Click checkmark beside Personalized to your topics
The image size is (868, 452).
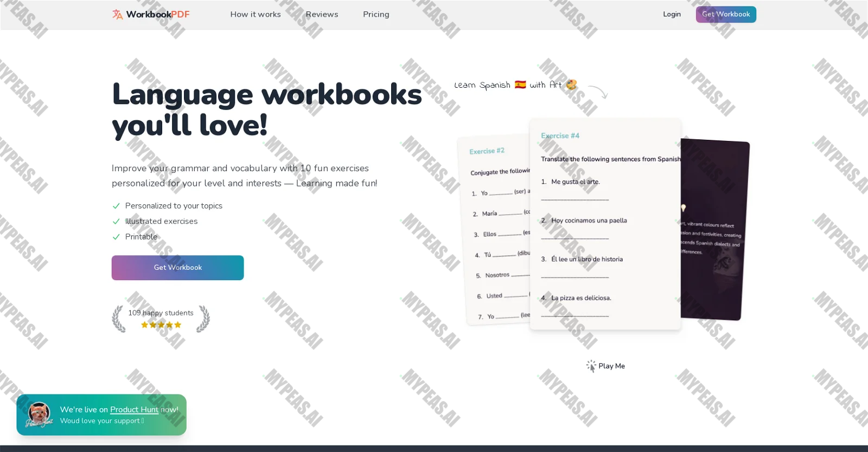click(x=116, y=206)
